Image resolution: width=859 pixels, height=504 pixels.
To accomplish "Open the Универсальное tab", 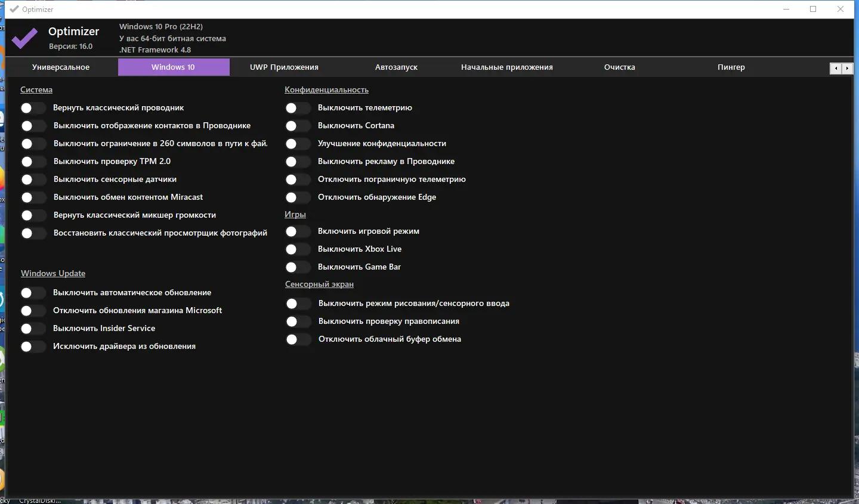I will [x=61, y=67].
